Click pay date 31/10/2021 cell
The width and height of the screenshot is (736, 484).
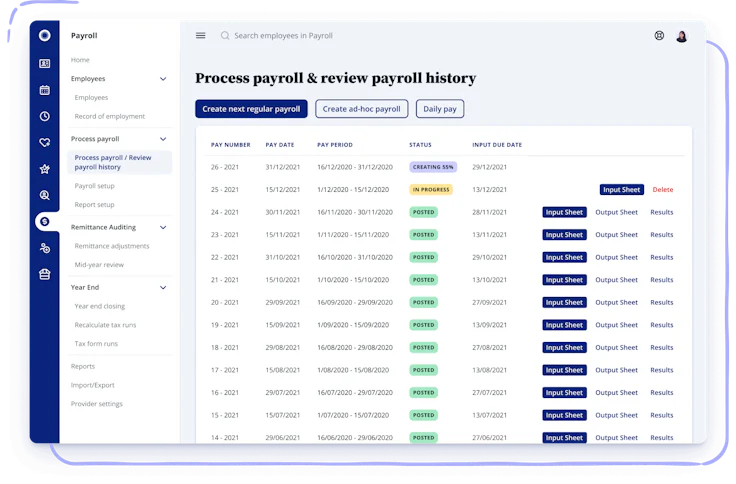point(283,257)
